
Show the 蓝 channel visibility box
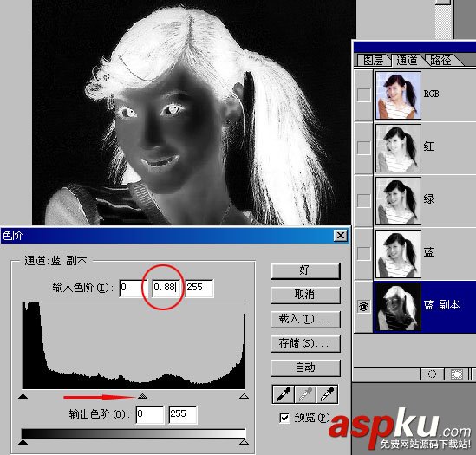pyautogui.click(x=363, y=253)
